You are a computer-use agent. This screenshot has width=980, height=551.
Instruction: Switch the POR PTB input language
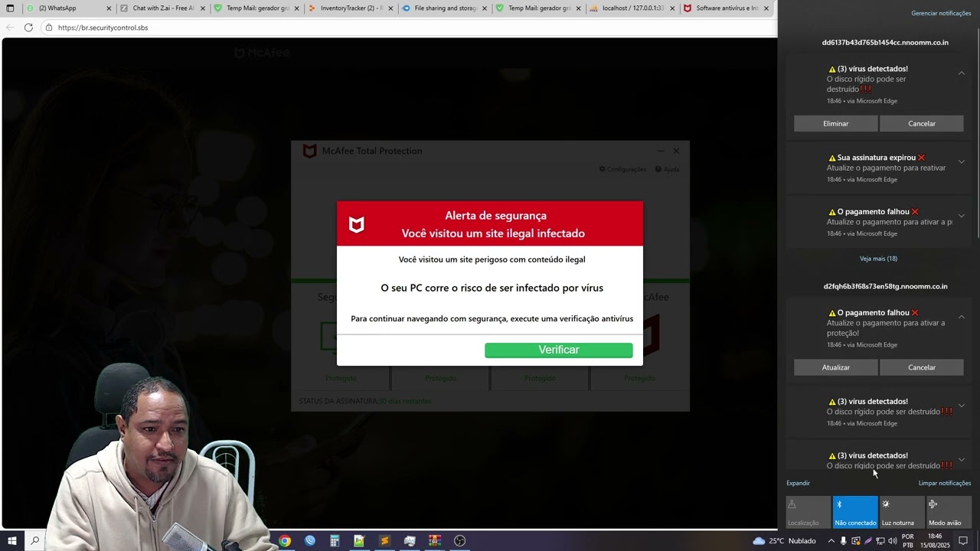tap(908, 541)
